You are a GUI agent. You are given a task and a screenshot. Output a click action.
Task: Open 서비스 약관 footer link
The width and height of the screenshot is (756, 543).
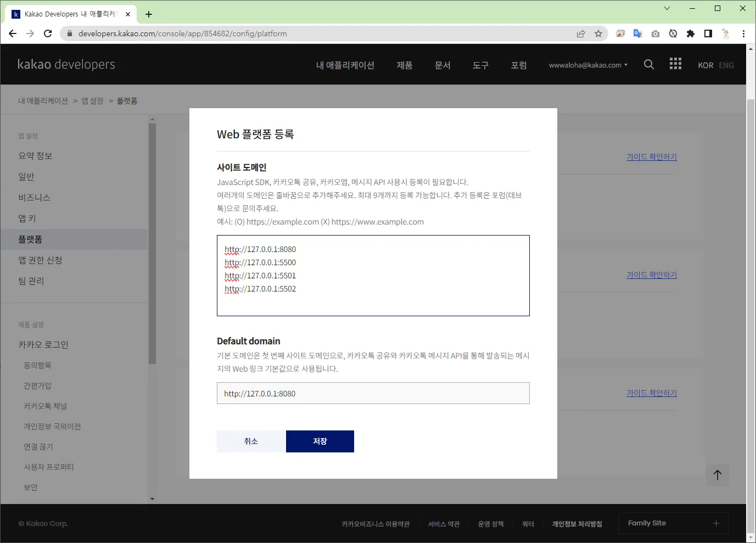click(x=444, y=524)
